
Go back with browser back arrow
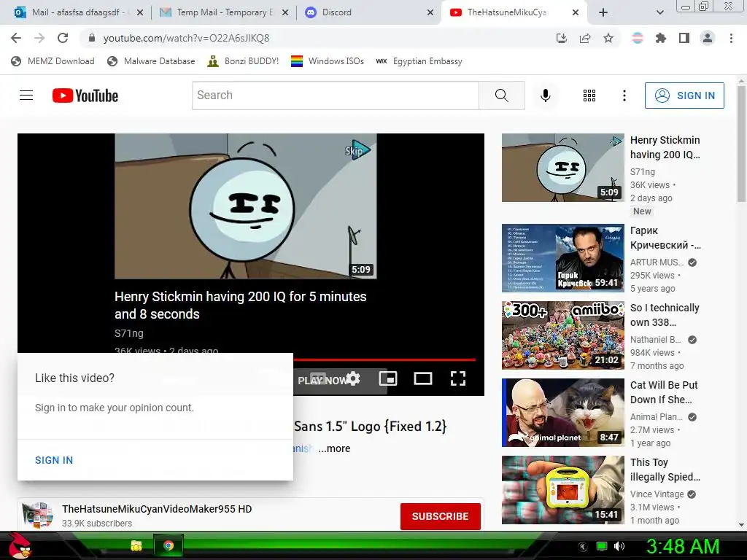point(16,38)
